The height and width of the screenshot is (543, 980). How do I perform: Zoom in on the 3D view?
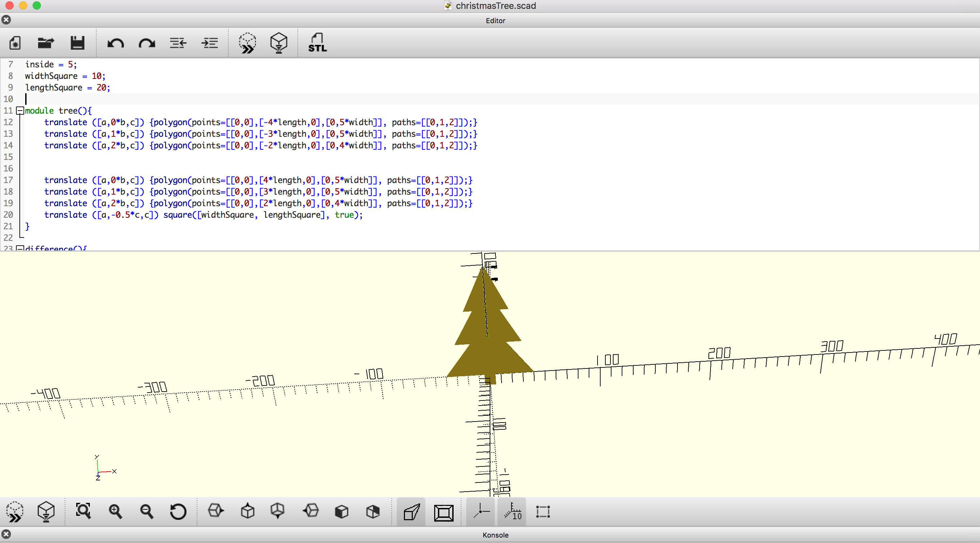pyautogui.click(x=115, y=511)
